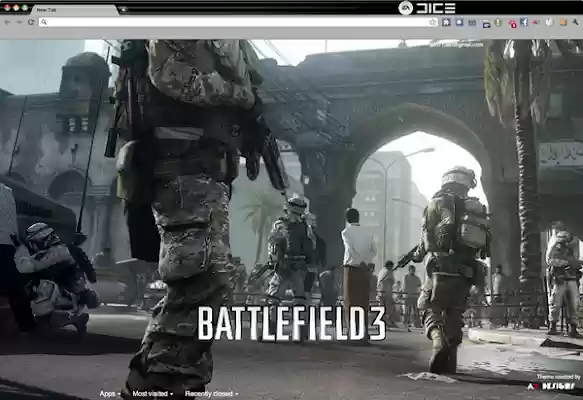Close window with red button

click(7, 8)
